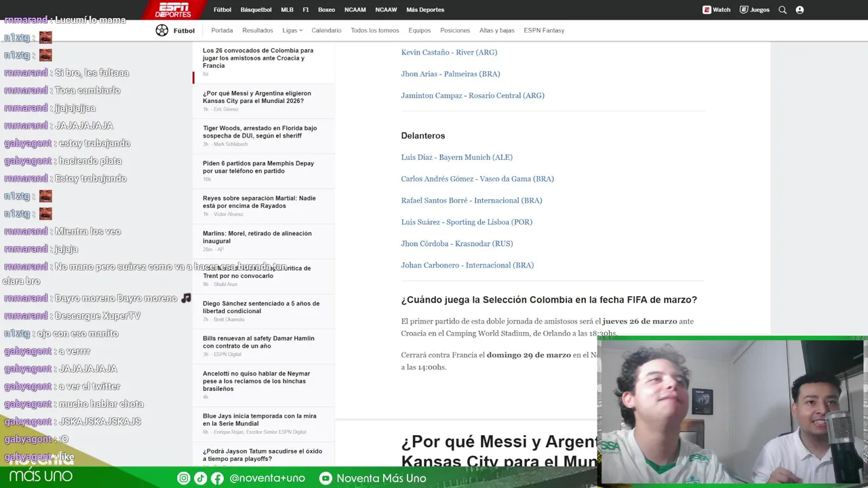Click Jaminton Campaz - Rosario Central link
This screenshot has width=868, height=488.
click(473, 96)
